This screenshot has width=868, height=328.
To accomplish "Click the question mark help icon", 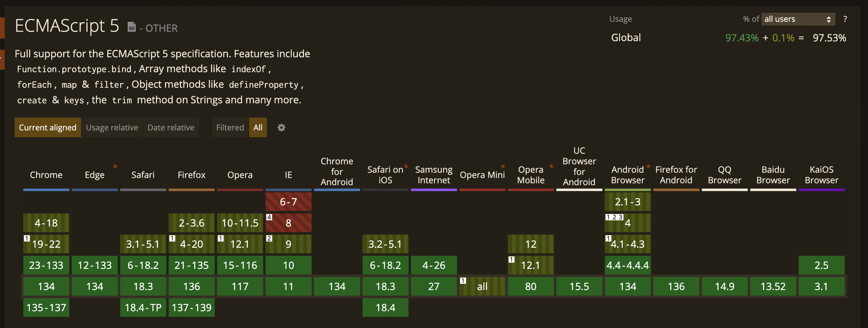I will click(x=845, y=19).
